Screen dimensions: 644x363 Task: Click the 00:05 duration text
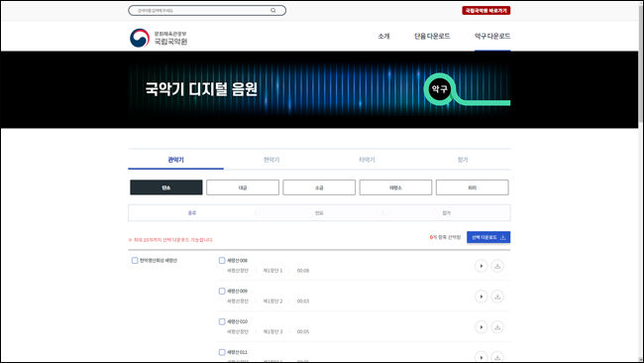coord(303,331)
